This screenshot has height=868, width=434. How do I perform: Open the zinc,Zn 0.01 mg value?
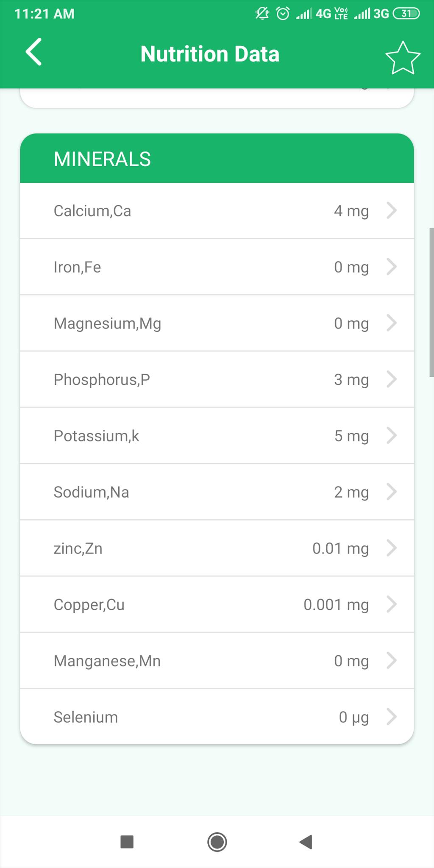click(x=340, y=548)
